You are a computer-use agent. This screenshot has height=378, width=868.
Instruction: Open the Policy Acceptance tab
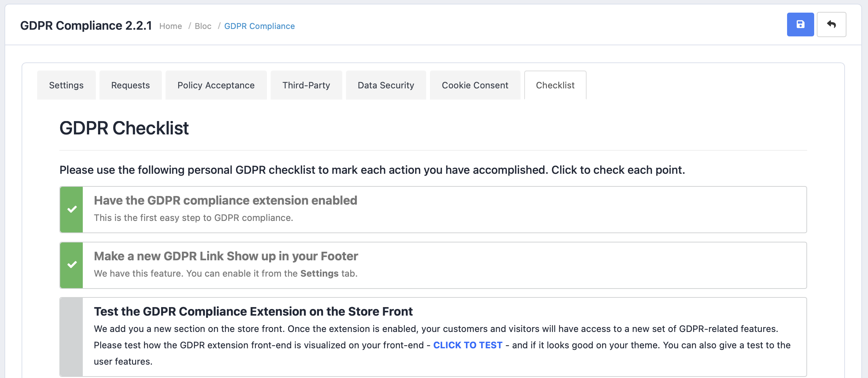pos(216,85)
